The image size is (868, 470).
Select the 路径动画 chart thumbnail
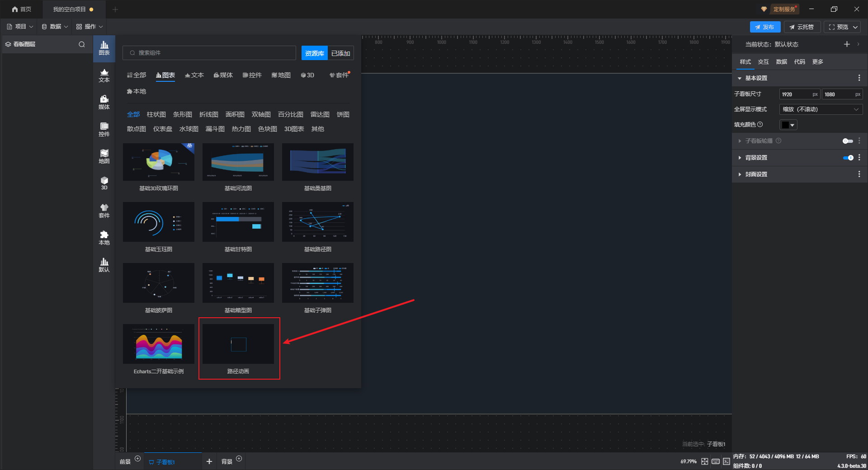pos(238,344)
